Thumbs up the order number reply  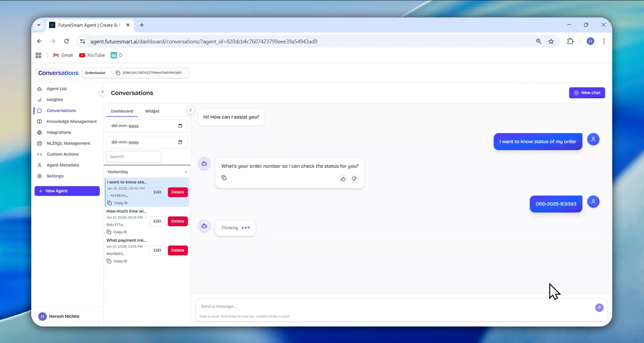point(343,179)
